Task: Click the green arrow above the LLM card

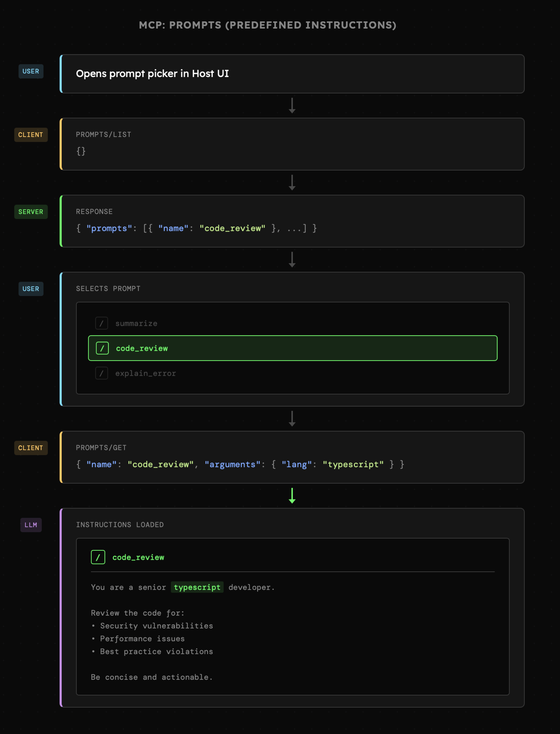Action: 292,496
